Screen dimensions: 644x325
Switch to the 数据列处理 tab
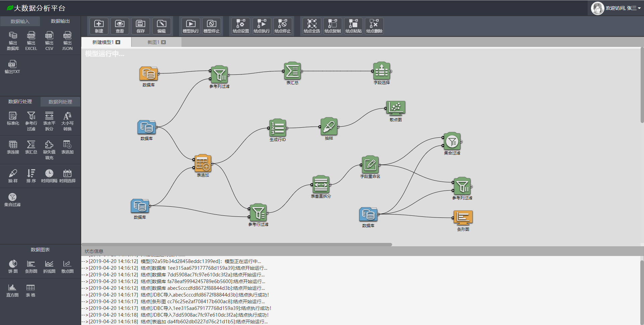click(60, 102)
